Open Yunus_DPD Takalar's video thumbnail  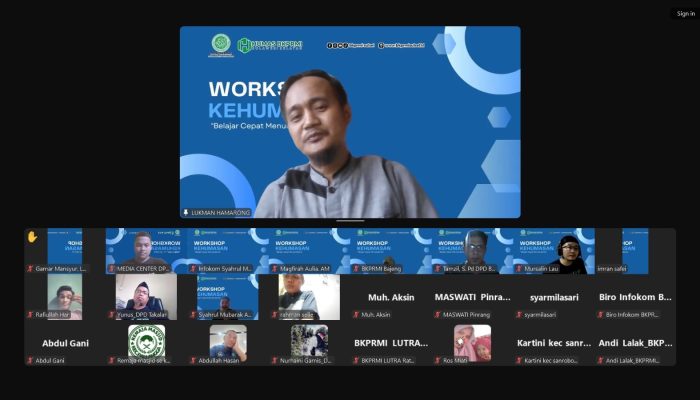coord(146,295)
